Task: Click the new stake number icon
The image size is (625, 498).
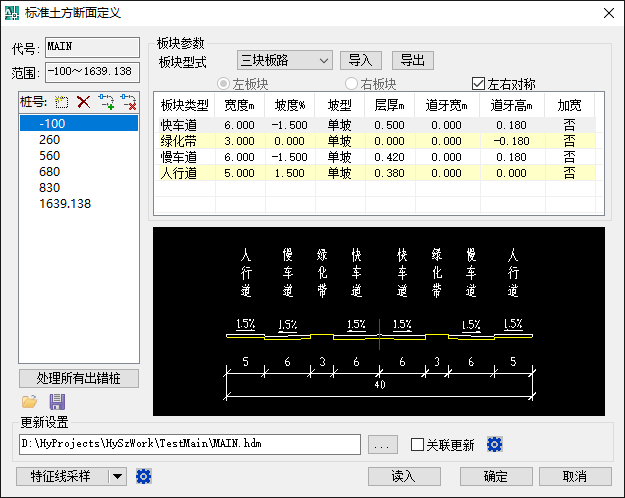Action: tap(61, 102)
